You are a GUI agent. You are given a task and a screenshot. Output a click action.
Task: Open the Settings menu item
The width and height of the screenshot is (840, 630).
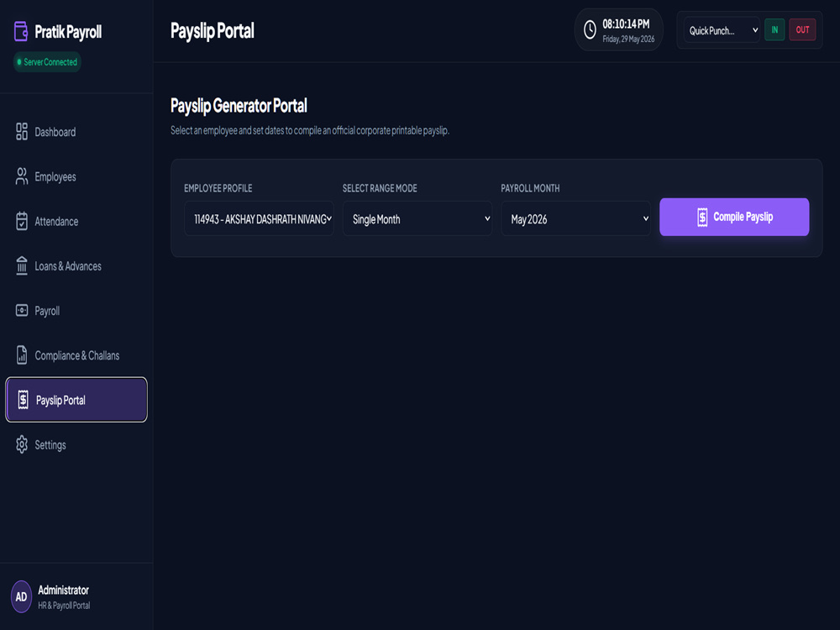[x=76, y=444]
